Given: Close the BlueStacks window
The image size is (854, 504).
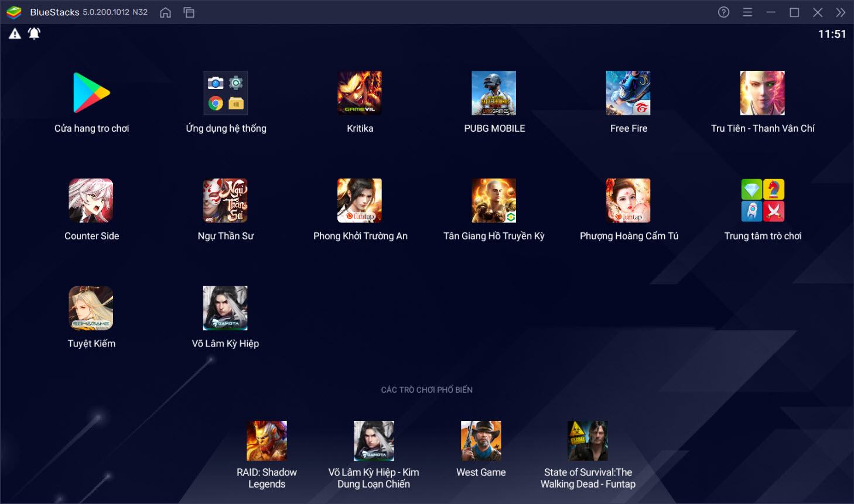Looking at the screenshot, I should coord(818,12).
